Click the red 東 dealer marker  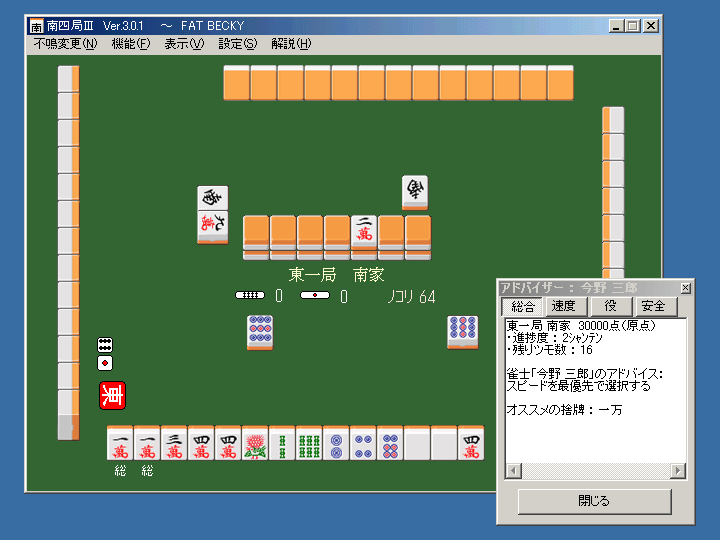coord(112,395)
